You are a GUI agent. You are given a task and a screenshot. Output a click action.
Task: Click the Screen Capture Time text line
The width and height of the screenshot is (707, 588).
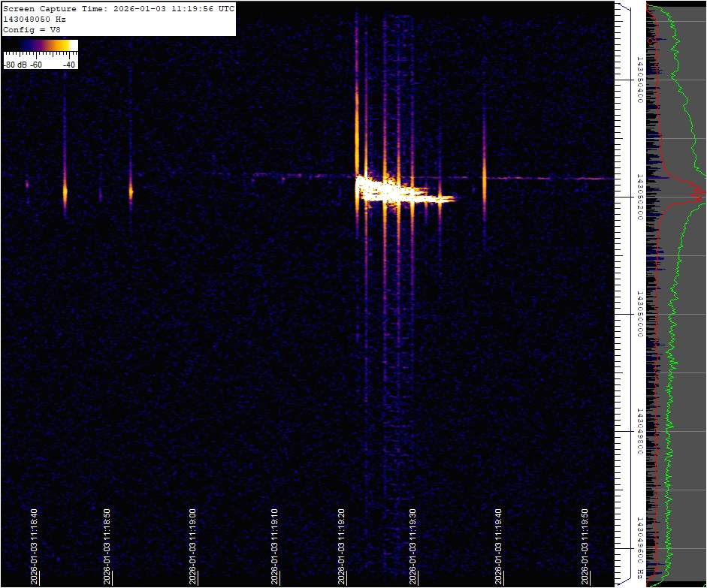118,8
